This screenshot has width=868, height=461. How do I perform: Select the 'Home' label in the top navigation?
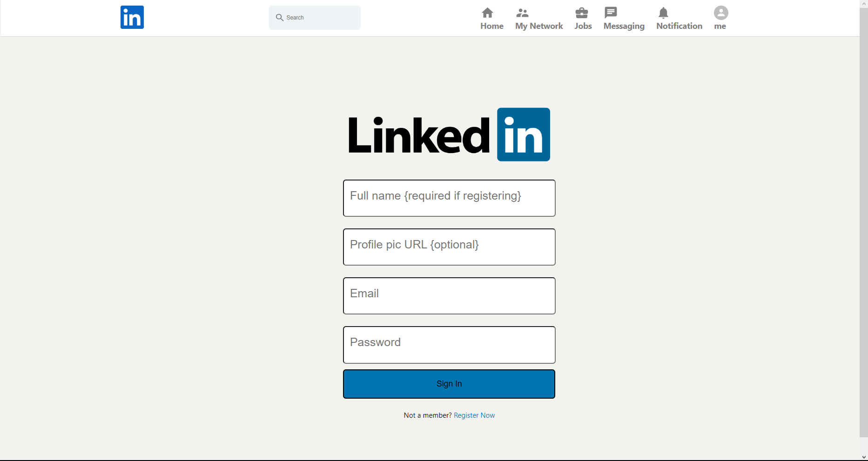coord(491,26)
